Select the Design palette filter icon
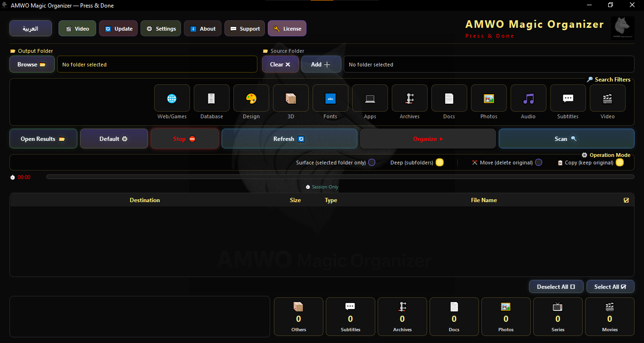The height and width of the screenshot is (343, 644). (251, 98)
